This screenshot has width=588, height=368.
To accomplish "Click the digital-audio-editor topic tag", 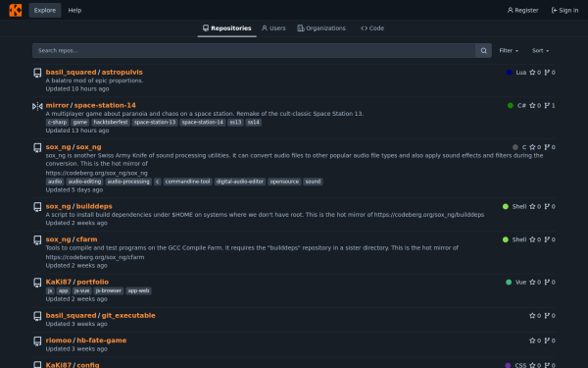I will coord(240,182).
